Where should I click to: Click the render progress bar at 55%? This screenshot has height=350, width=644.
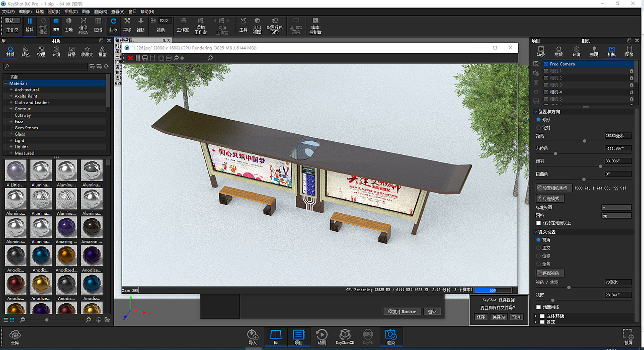pos(493,290)
